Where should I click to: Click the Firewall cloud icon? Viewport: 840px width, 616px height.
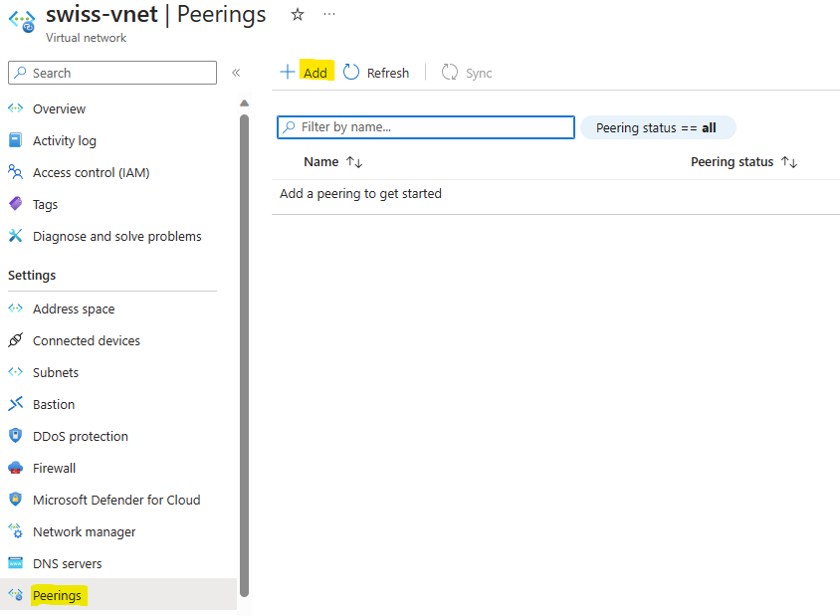[16, 468]
